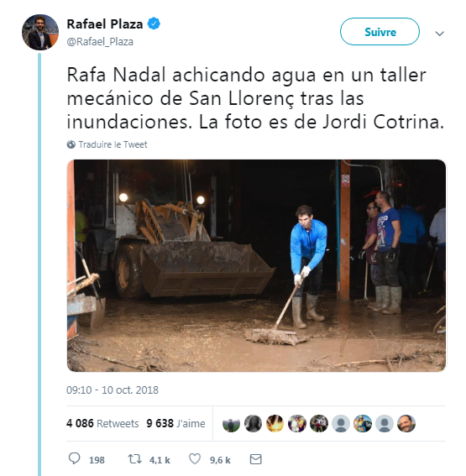Click the reply speech bubble icon
The height and width of the screenshot is (476, 466).
pyautogui.click(x=74, y=458)
